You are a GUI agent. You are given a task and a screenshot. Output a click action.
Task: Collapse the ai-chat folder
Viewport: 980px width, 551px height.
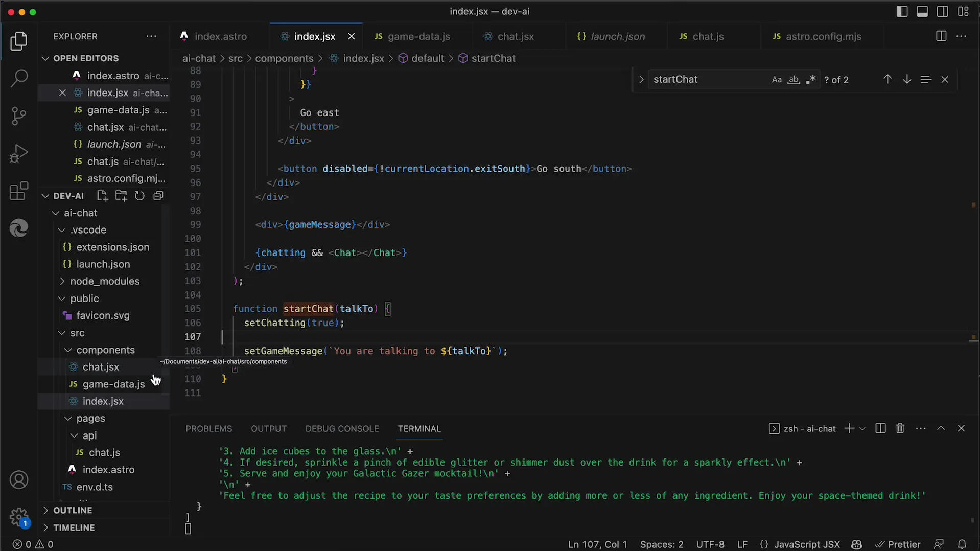tap(104, 213)
